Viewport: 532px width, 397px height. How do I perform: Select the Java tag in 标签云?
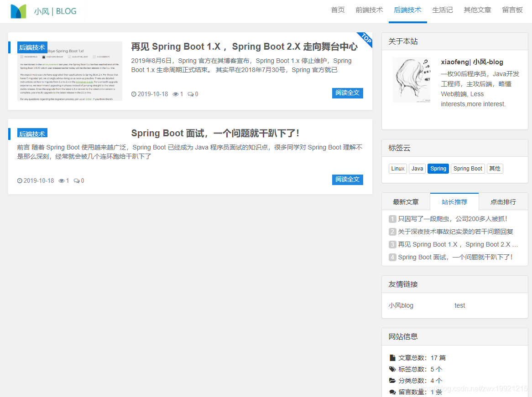417,168
